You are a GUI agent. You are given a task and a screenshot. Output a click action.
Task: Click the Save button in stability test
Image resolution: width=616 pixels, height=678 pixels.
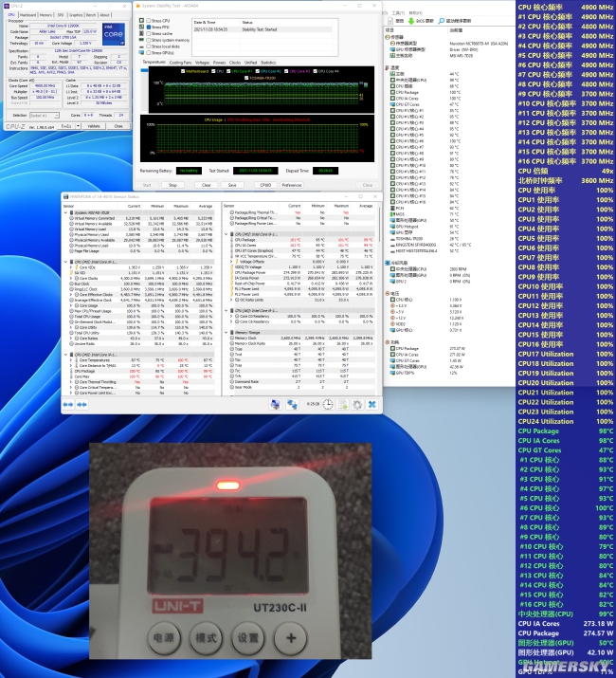point(232,185)
